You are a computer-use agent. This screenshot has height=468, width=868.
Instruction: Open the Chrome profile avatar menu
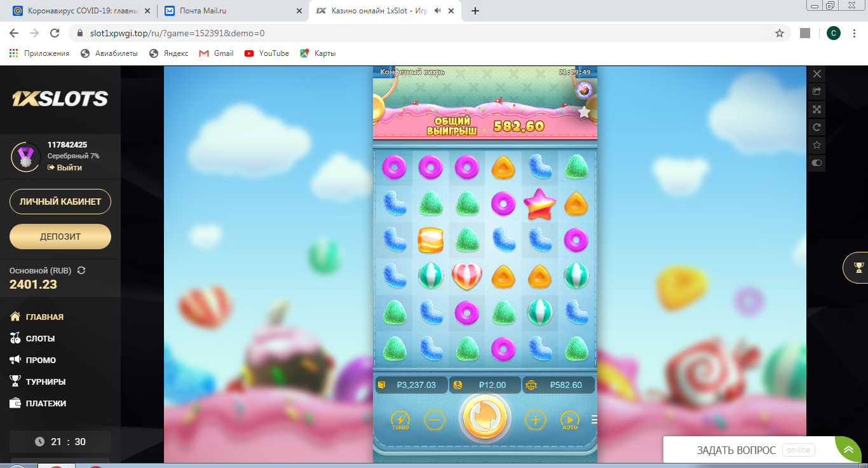click(834, 33)
